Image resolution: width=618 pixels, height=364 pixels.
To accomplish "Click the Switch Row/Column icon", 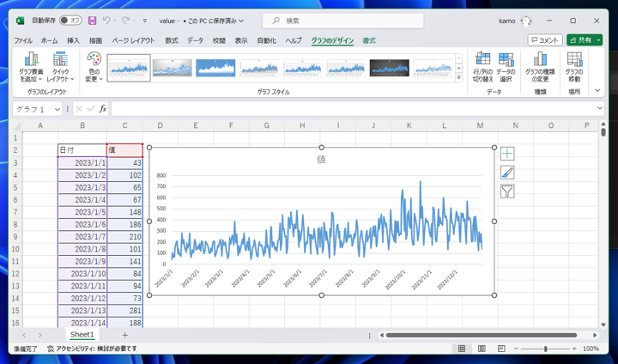I will (x=482, y=67).
